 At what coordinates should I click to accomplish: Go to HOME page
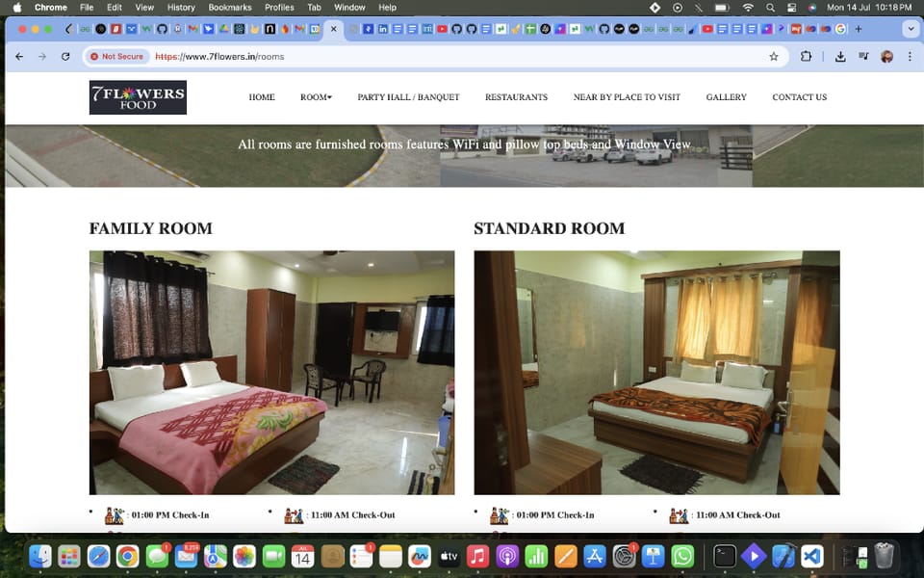coord(262,97)
